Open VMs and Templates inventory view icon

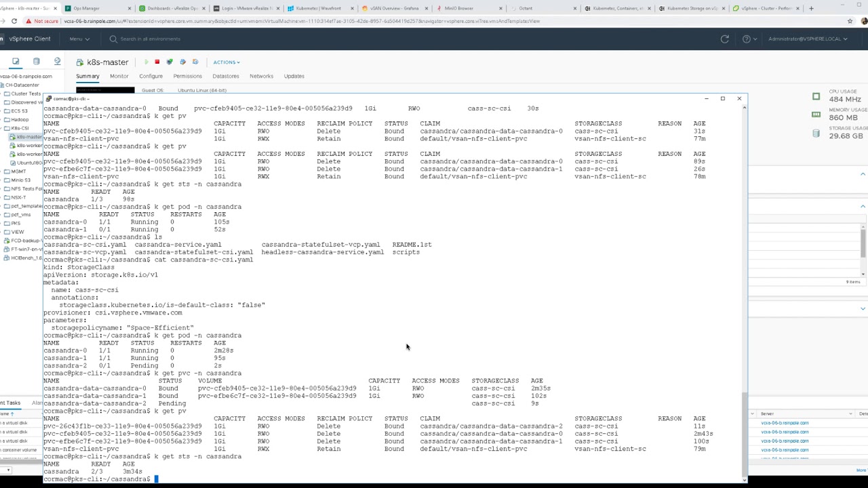pos(16,62)
